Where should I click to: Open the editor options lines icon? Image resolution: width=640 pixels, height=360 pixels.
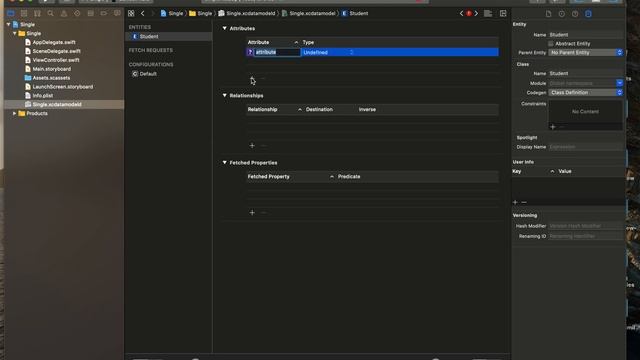(488, 13)
